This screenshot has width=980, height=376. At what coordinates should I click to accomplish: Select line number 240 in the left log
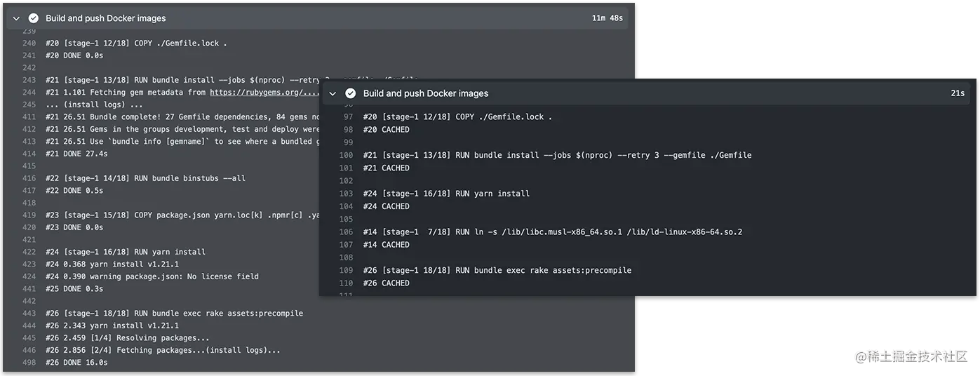pyautogui.click(x=29, y=43)
